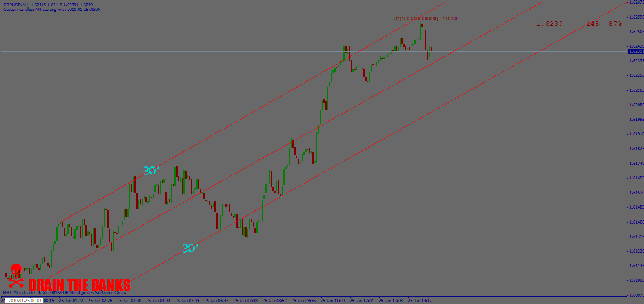Image resolution: width=644 pixels, height=304 pixels.
Task: Click the 25 Jan 14:12 time label
Action: coord(420,300)
